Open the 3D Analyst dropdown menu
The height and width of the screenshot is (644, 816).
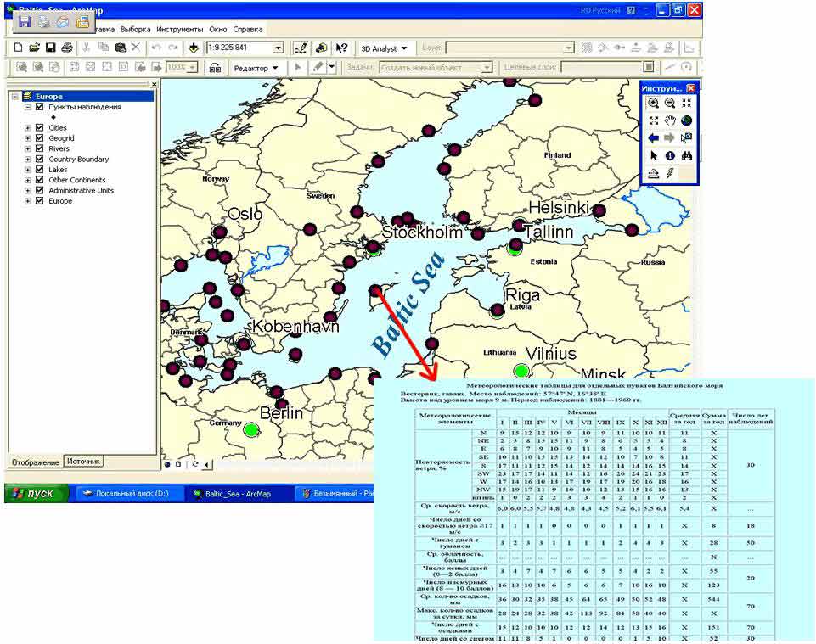tap(384, 48)
